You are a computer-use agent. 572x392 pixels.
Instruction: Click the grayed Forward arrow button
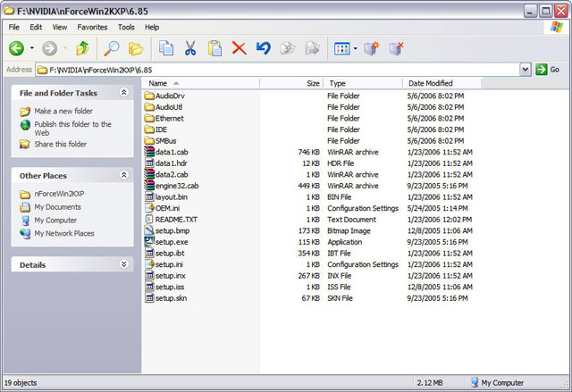click(x=50, y=48)
